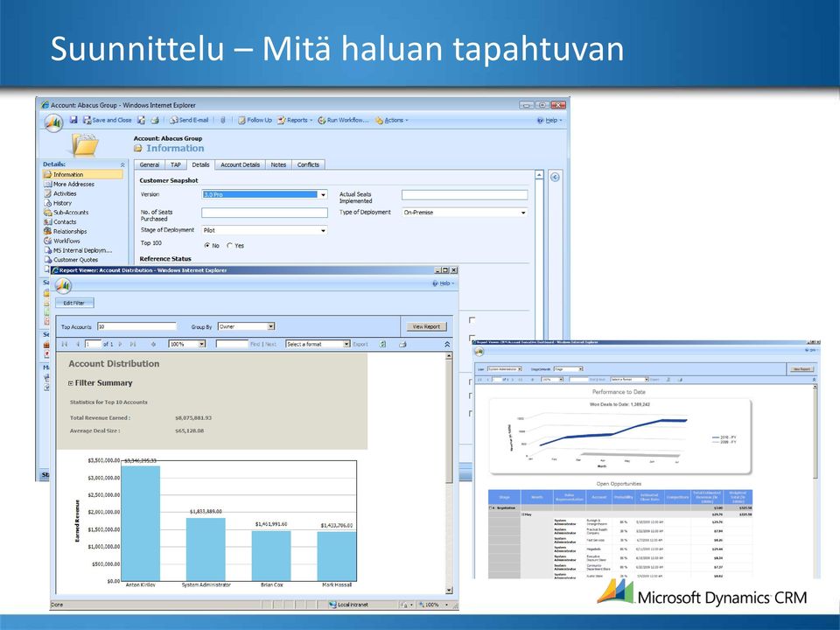Click the No. of Seats Purchased field

(x=264, y=213)
